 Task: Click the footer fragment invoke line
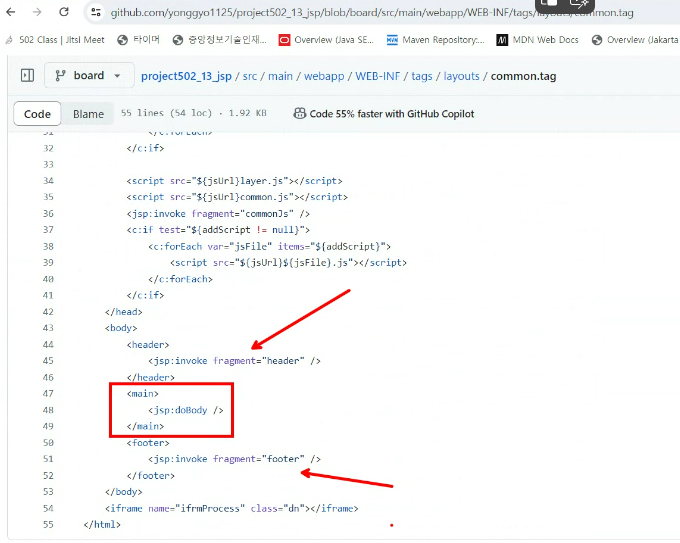click(234, 459)
